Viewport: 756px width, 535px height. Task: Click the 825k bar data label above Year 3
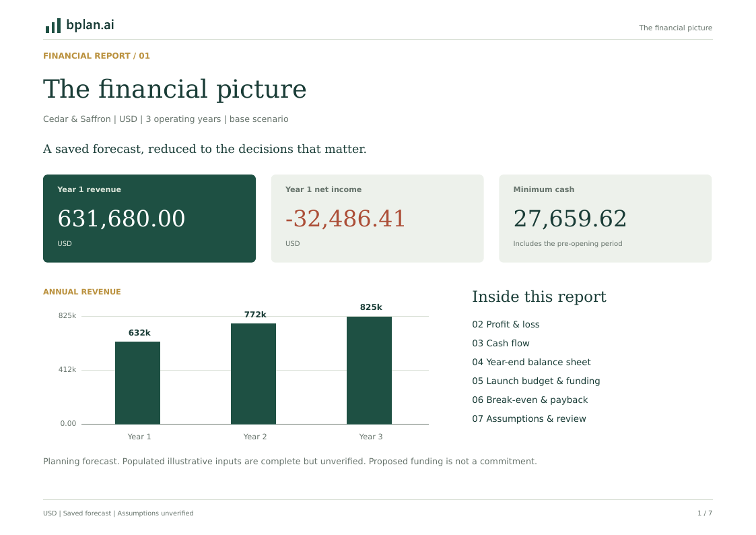[x=371, y=307]
